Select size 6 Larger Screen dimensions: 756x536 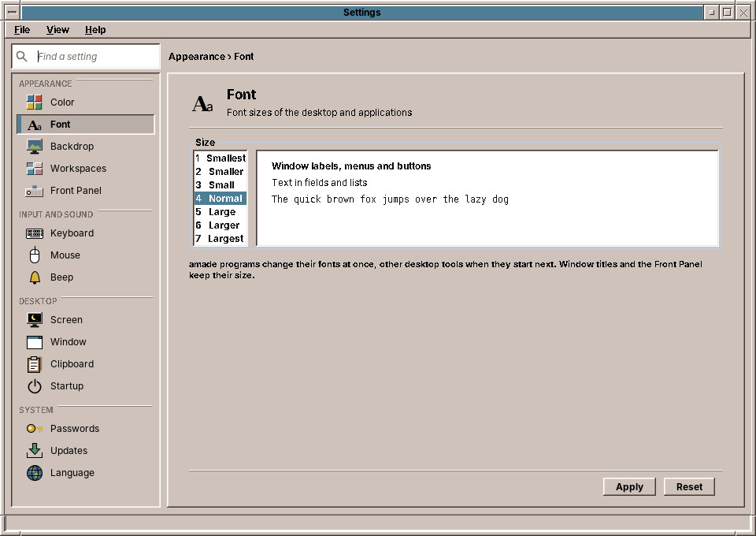(x=220, y=225)
